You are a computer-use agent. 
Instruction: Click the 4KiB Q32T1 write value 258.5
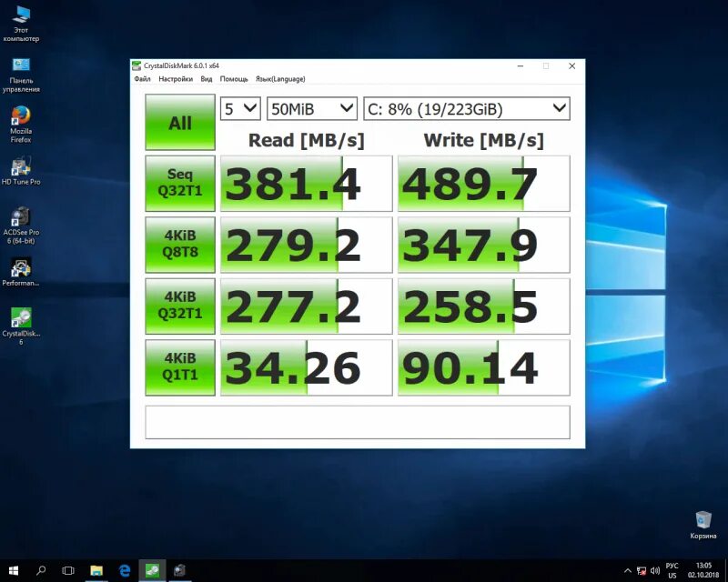(484, 306)
